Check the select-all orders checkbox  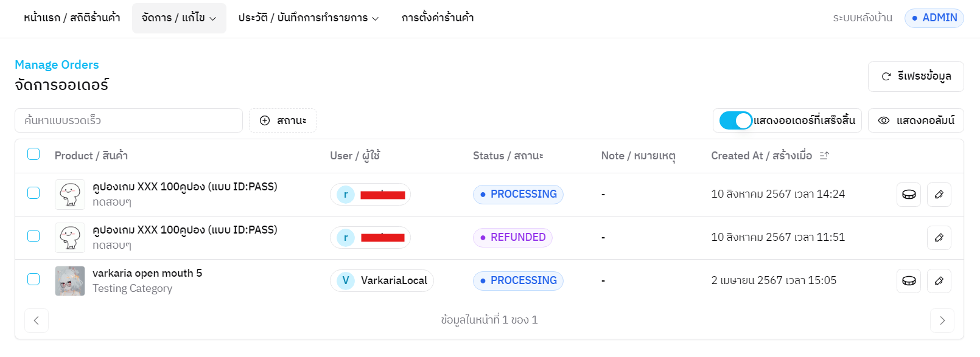(x=33, y=154)
